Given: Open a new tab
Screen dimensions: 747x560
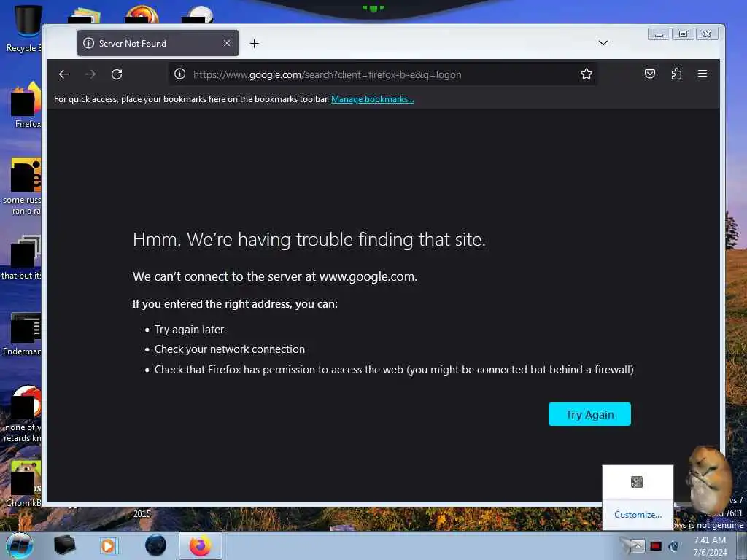Looking at the screenshot, I should (255, 43).
